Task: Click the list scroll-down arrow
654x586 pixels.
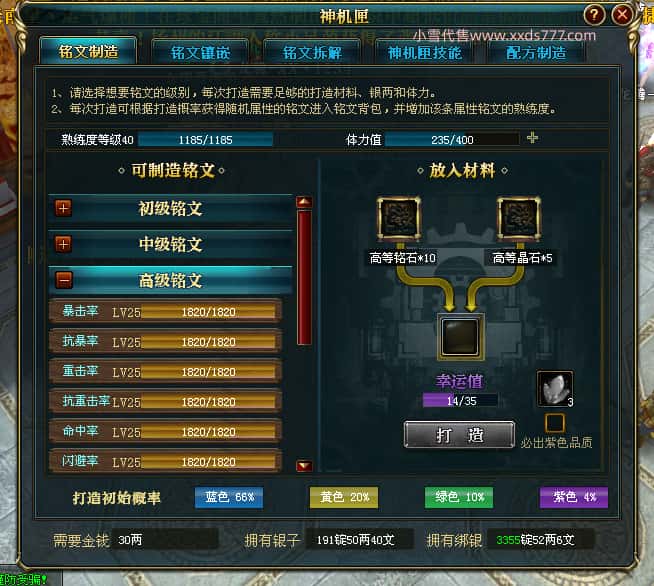Action: pyautogui.click(x=304, y=465)
